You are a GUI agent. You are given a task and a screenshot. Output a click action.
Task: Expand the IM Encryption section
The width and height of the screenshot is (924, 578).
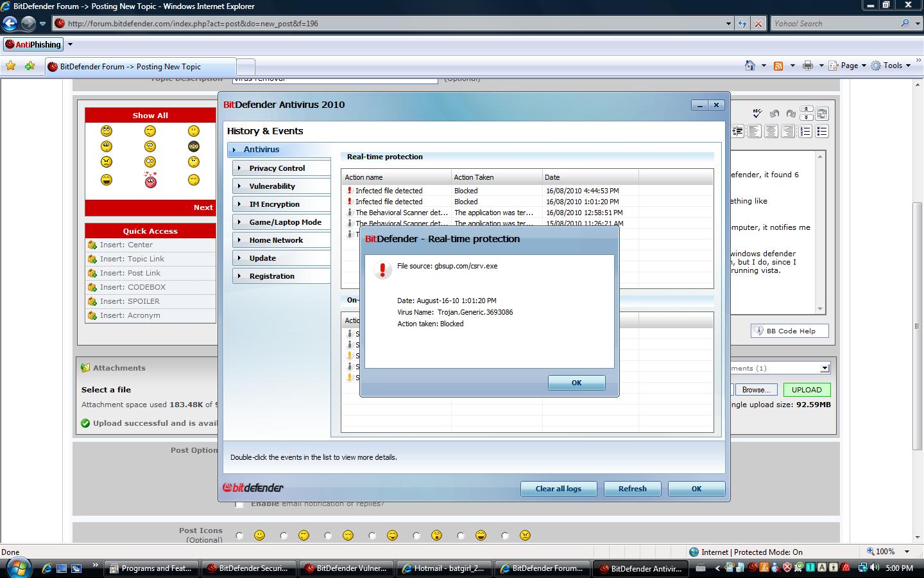click(x=282, y=204)
